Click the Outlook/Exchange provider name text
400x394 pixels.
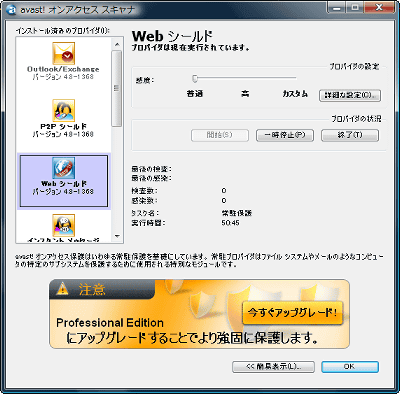tap(63, 69)
